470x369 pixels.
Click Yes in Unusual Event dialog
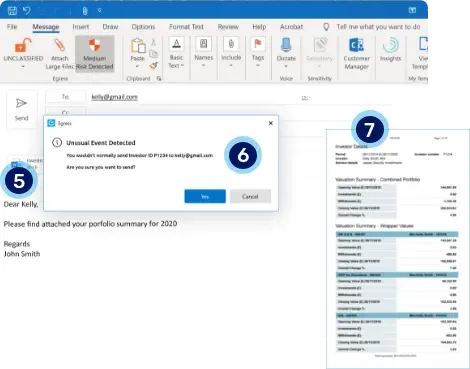coord(205,196)
